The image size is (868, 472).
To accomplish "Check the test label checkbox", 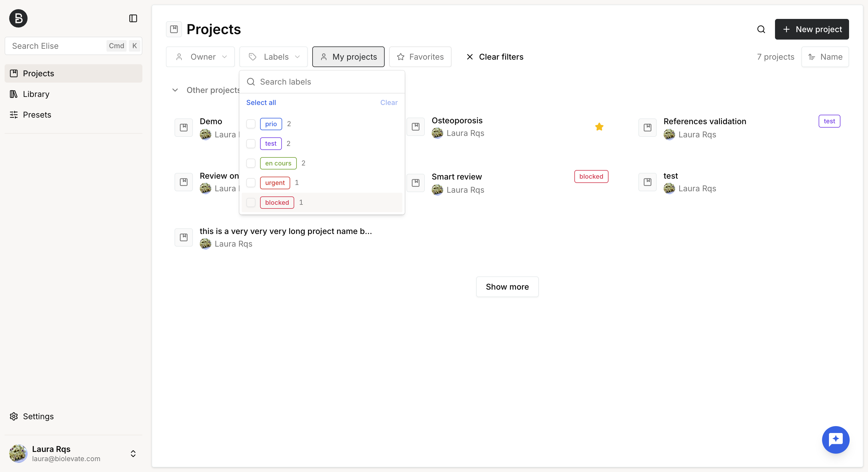I will point(251,143).
